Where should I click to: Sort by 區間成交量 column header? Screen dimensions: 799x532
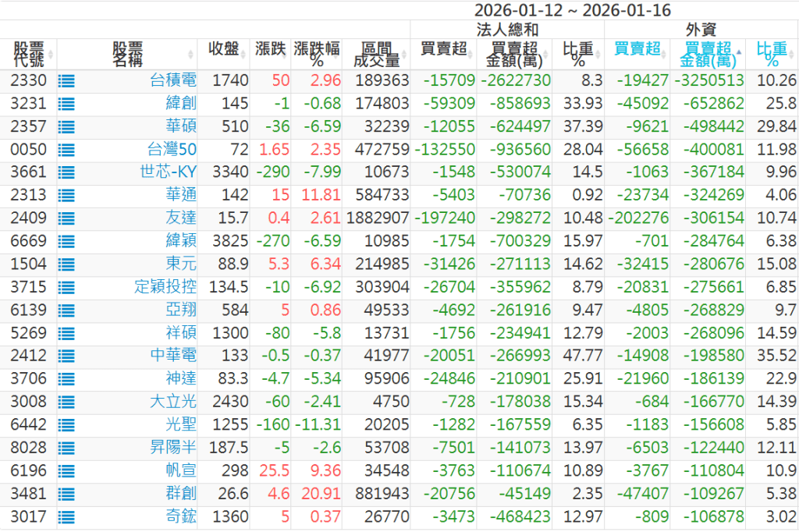376,54
